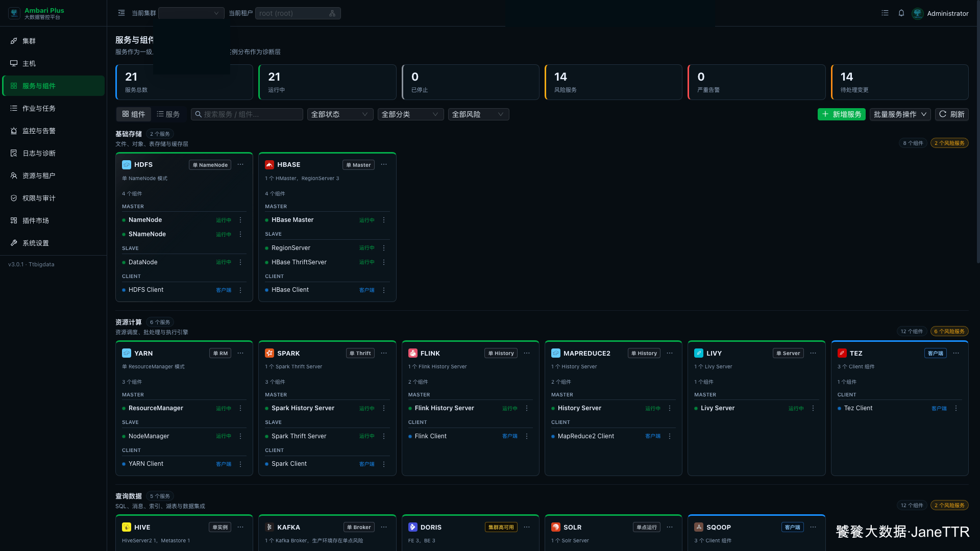
Task: Open 日志与诊断 in the sidebar
Action: click(54, 153)
